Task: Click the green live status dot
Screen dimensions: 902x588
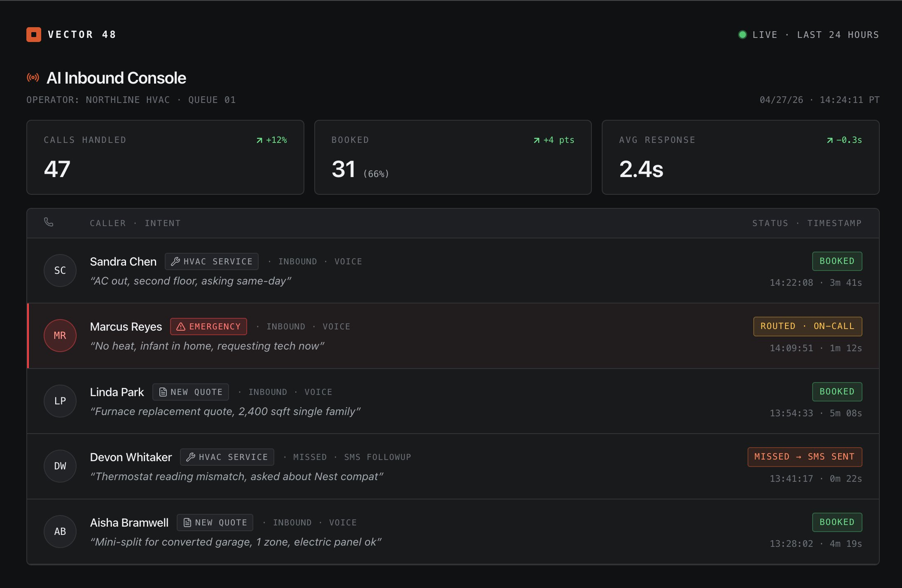Action: [742, 35]
